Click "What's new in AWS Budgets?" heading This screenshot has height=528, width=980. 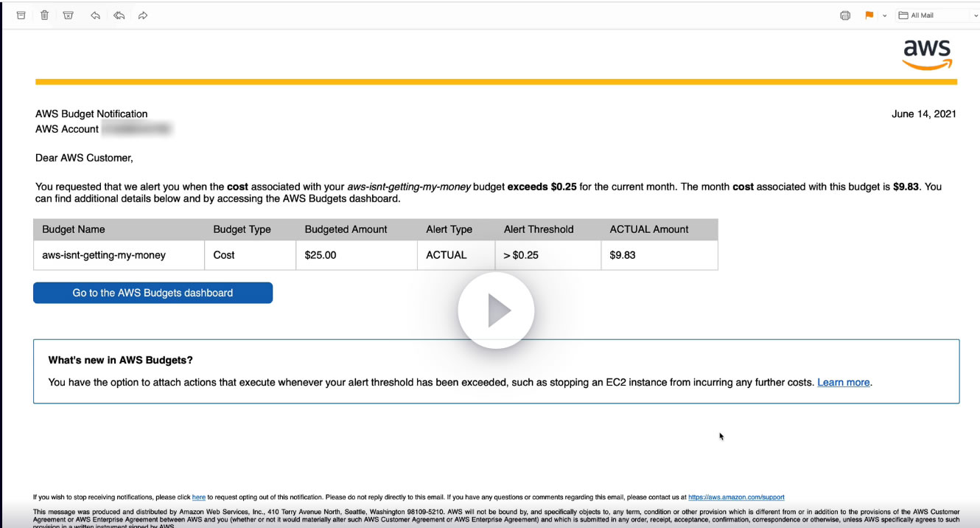pyautogui.click(x=120, y=361)
